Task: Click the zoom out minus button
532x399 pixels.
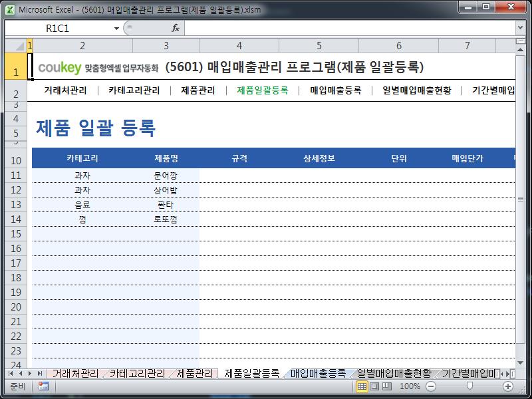Action: pos(431,386)
